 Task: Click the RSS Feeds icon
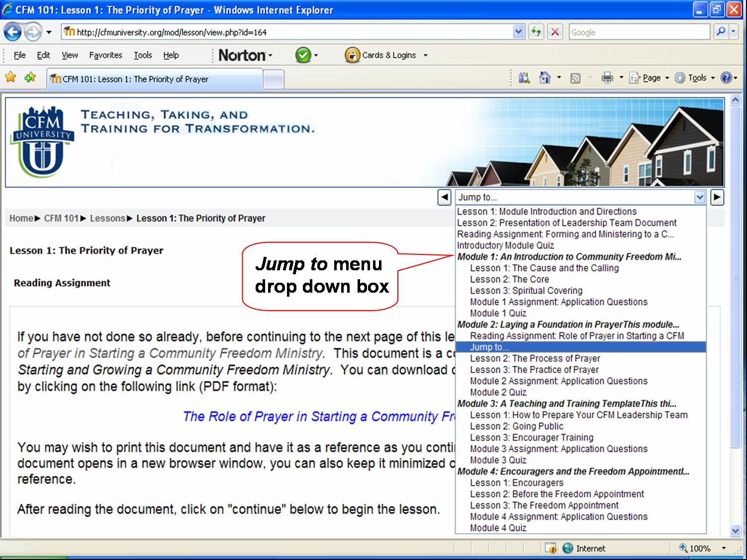575,78
